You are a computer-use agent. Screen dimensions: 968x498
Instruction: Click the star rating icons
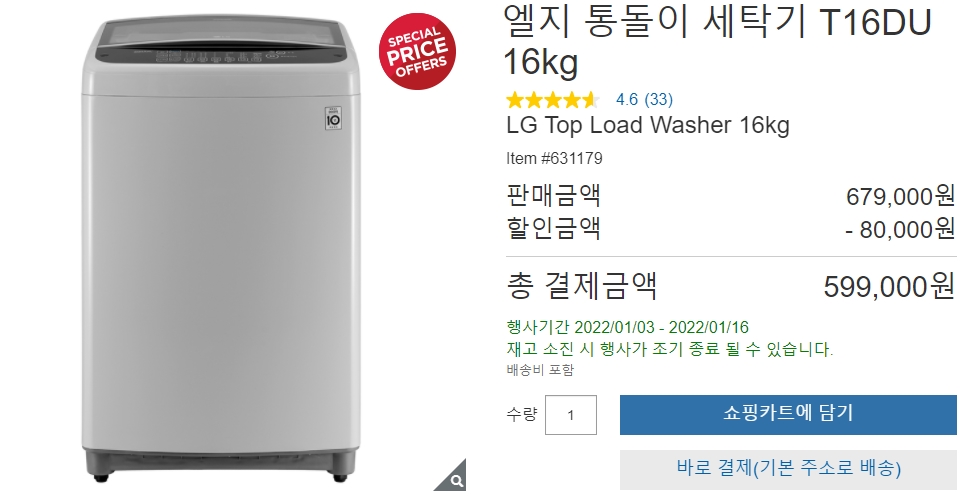[553, 99]
